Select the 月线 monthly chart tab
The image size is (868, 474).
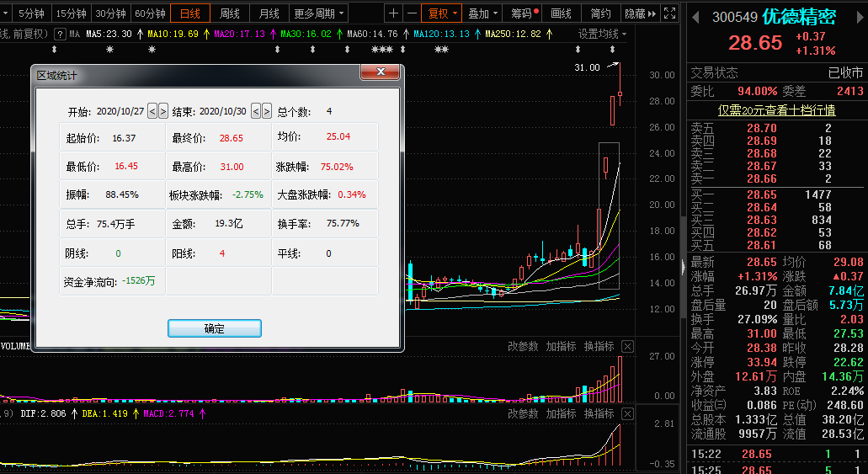point(269,13)
